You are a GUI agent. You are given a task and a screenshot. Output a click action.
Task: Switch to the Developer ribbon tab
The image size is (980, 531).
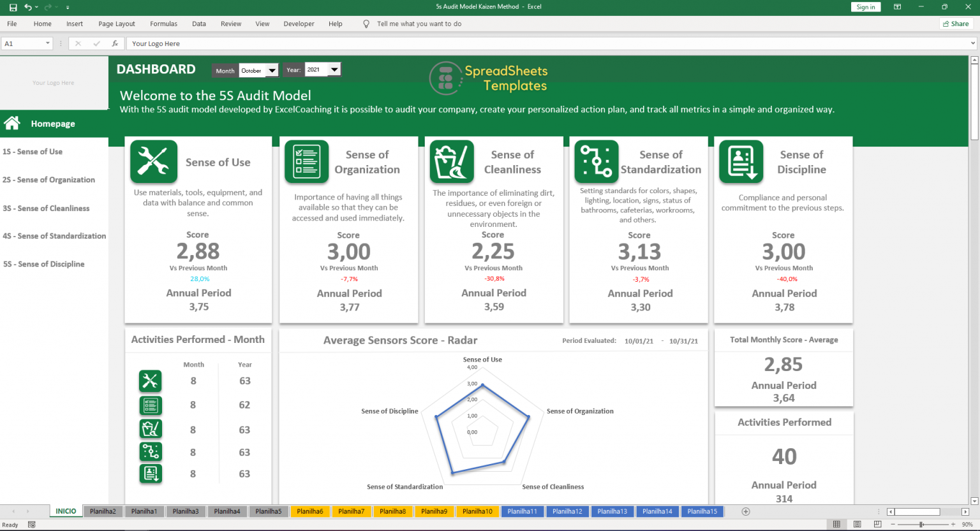[x=299, y=24]
